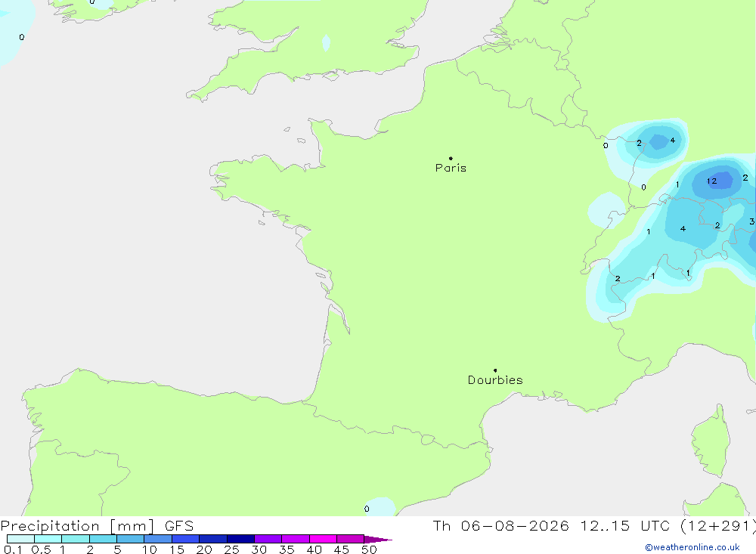Screen dimensions: 756x554
Task: Click the '(12+291)' forecast offset text
Action: (718, 526)
